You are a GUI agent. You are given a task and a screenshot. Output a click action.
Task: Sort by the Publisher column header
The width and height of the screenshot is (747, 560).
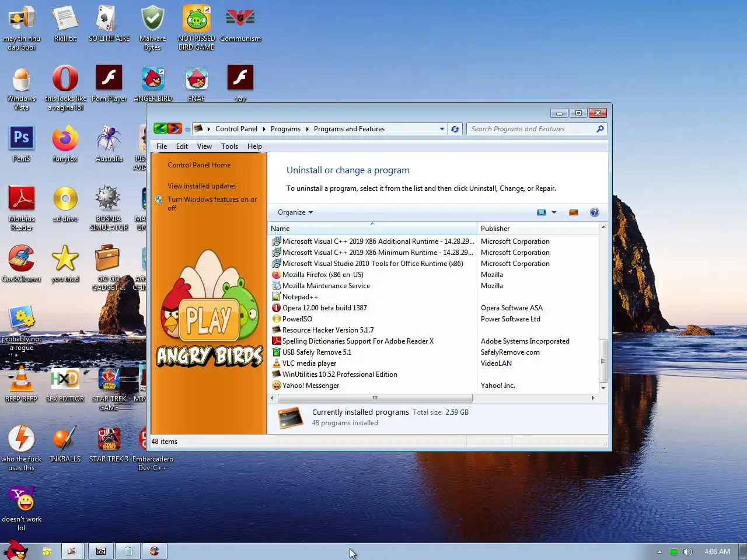pyautogui.click(x=537, y=228)
